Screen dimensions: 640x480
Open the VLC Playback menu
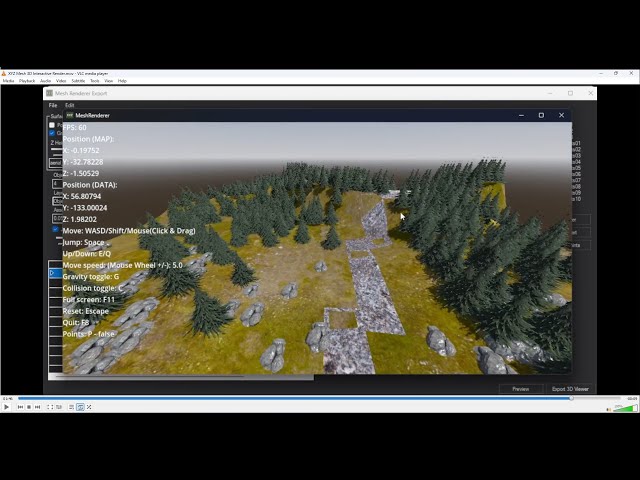27,81
